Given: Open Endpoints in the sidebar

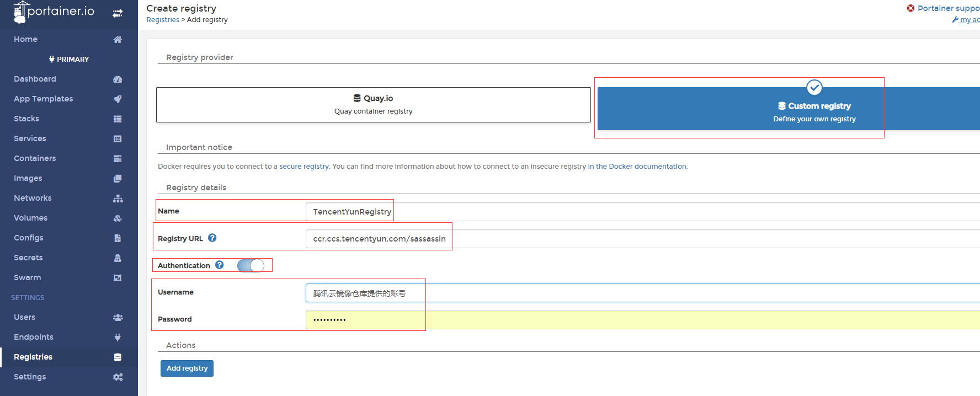Looking at the screenshot, I should pos(34,338).
